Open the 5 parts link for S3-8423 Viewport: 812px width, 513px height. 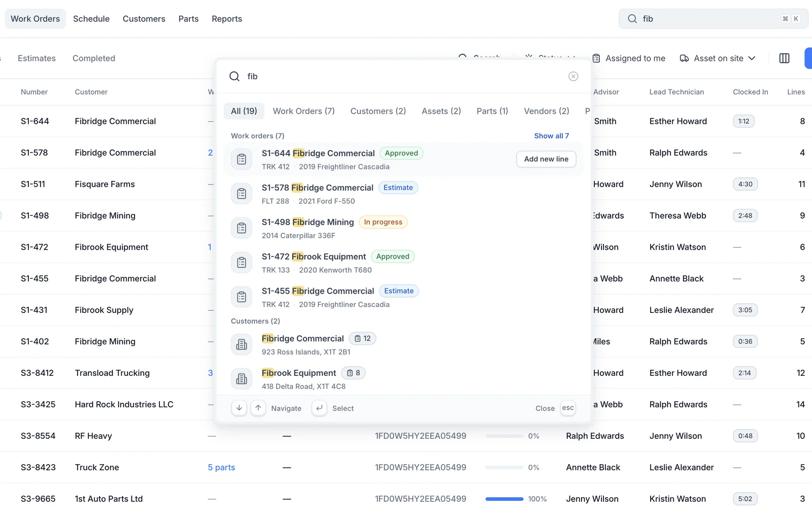pyautogui.click(x=221, y=467)
